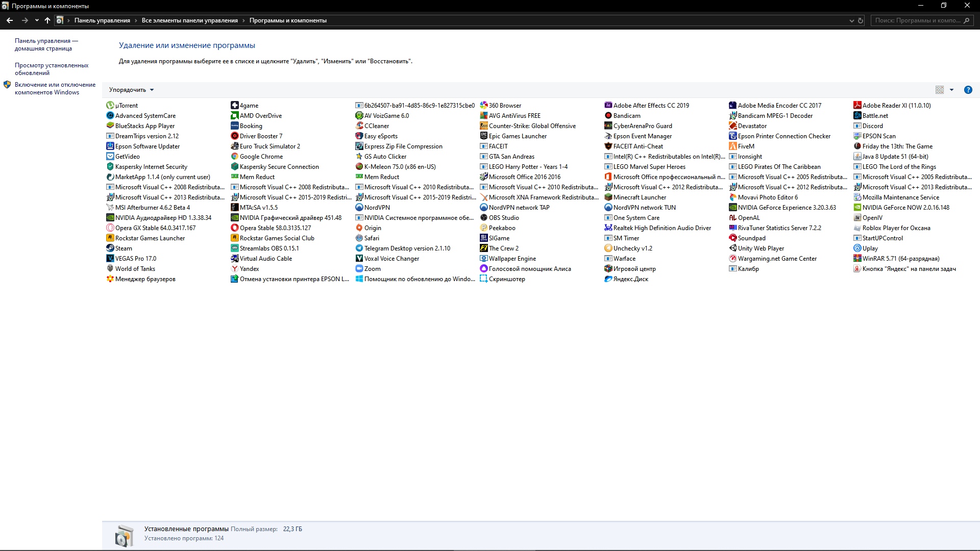
Task: Expand chevron after Панель управления breadcrumb
Action: 136,21
